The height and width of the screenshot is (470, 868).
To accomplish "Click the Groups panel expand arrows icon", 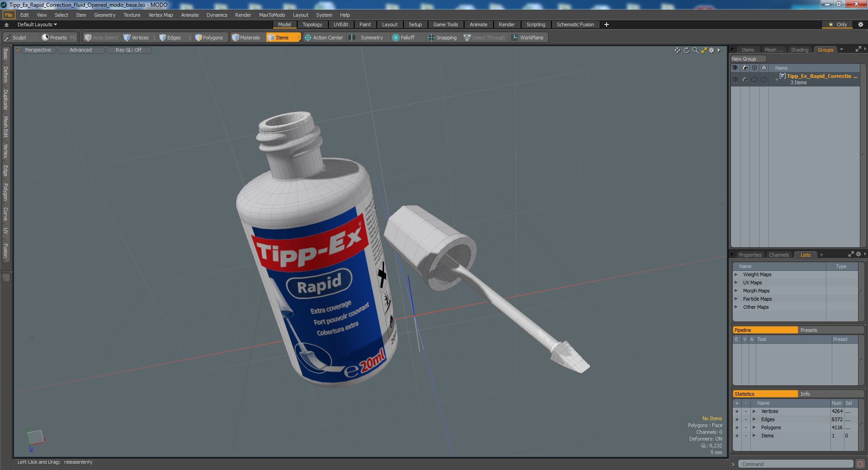I will (858, 49).
